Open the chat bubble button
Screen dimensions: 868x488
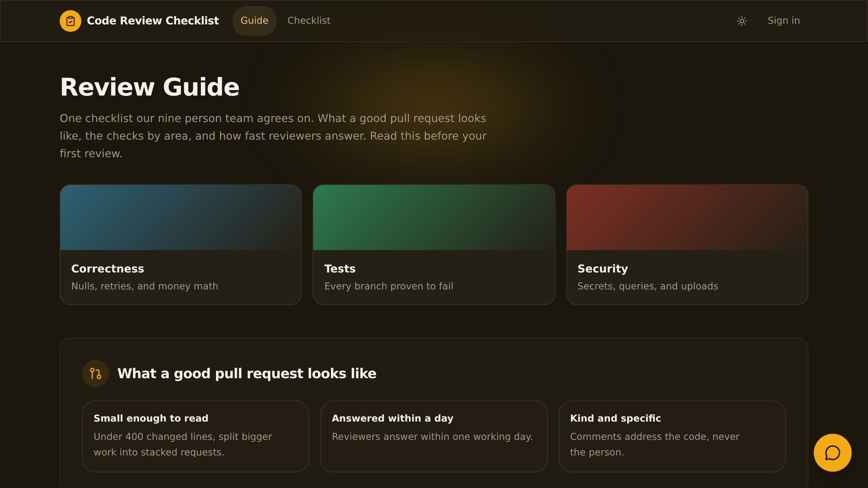(832, 453)
